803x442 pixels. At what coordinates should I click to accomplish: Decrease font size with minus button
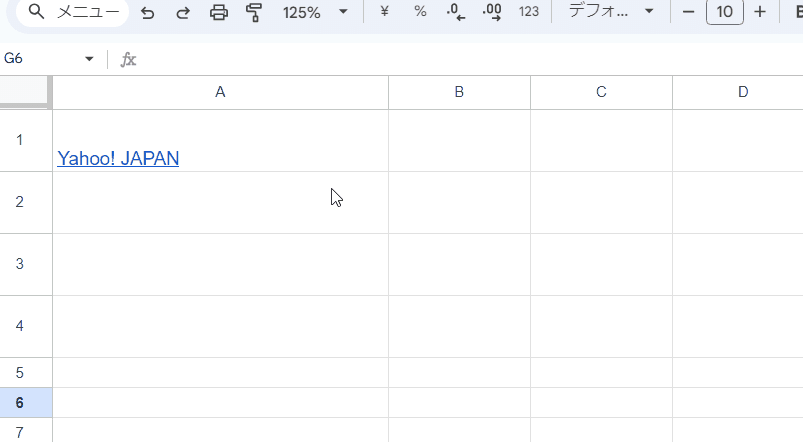[689, 11]
